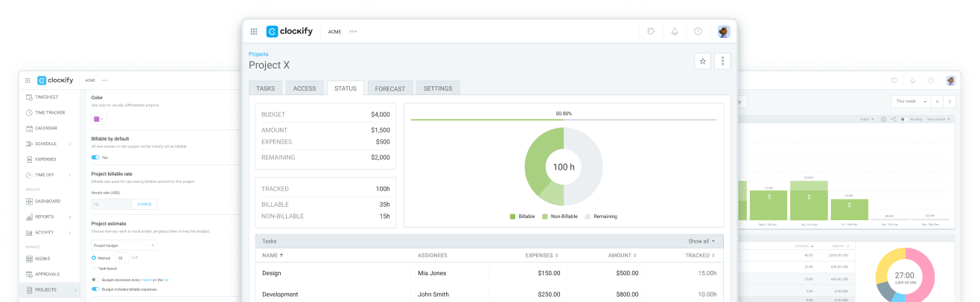Open This week date range dropdown
The image size is (980, 302).
point(911,100)
